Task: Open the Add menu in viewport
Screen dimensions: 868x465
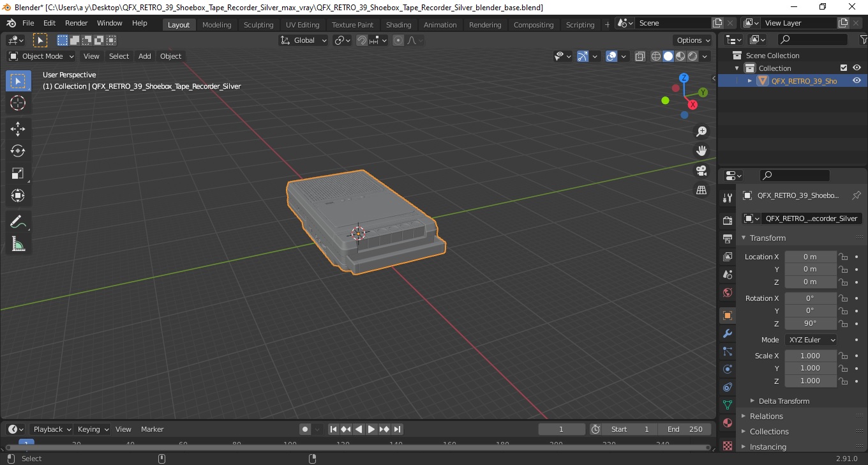Action: pyautogui.click(x=145, y=56)
